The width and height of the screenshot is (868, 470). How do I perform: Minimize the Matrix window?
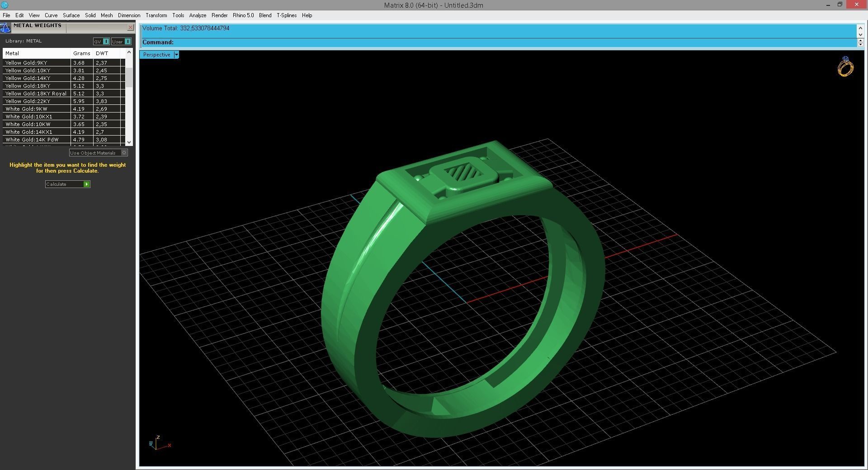(828, 5)
